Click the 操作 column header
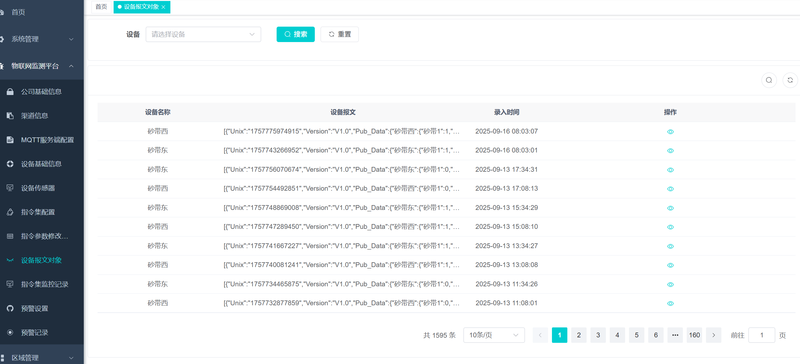The image size is (800, 364). 670,112
